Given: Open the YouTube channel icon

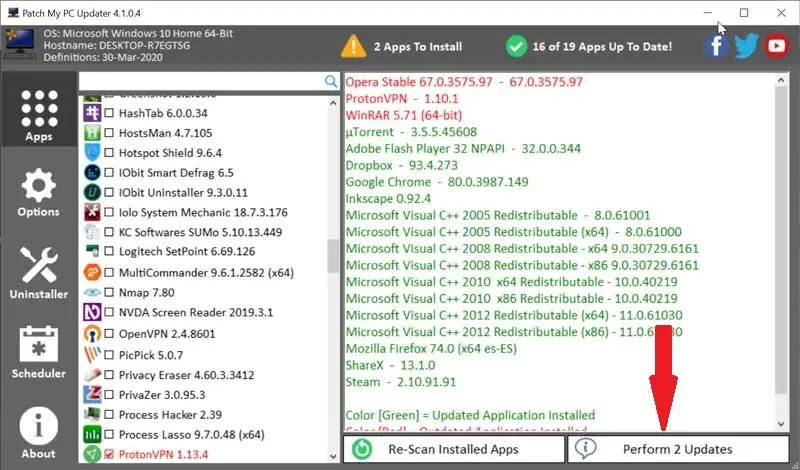Looking at the screenshot, I should [x=777, y=46].
